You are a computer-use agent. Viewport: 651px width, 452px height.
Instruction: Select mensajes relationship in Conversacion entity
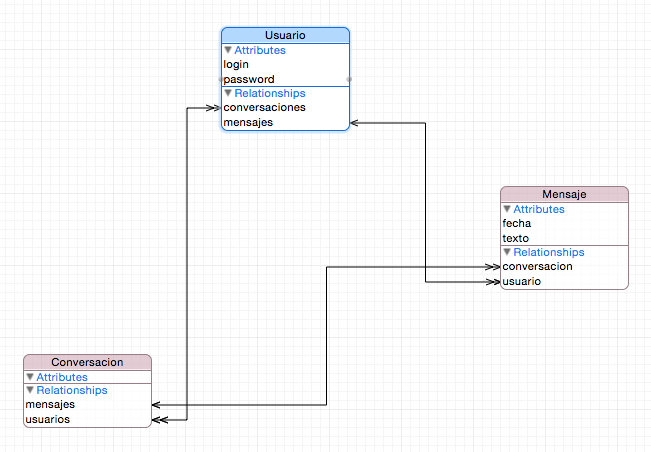click(x=50, y=405)
